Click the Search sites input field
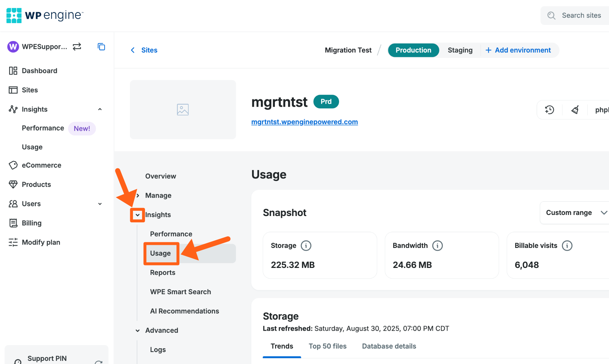The height and width of the screenshot is (364, 609). click(x=581, y=15)
